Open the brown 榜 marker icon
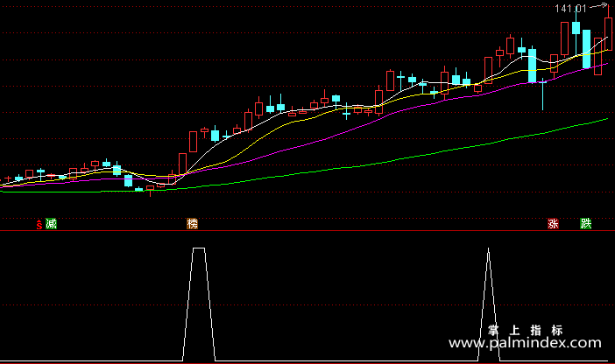Viewport: 615px width, 364px height. coord(192,224)
